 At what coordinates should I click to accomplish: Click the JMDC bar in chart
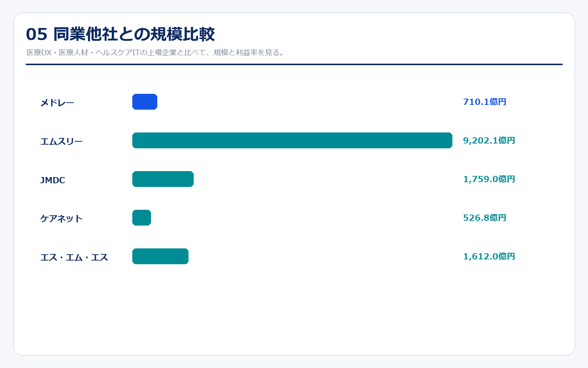pyautogui.click(x=163, y=179)
